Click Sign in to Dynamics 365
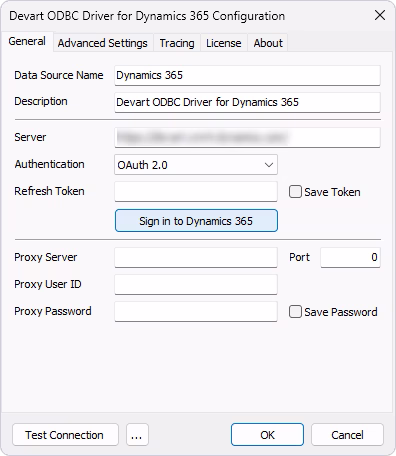The height and width of the screenshot is (456, 396). [x=196, y=221]
